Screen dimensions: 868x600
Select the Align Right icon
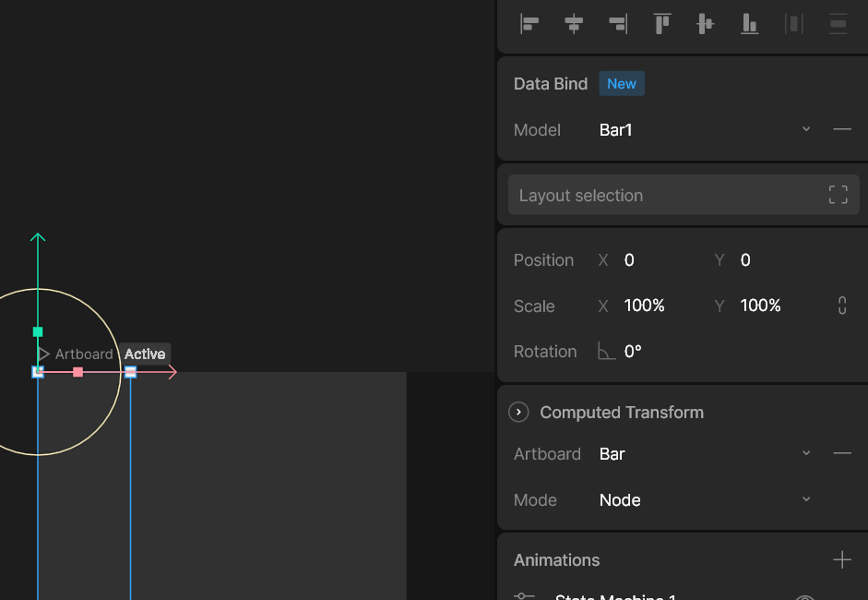(618, 23)
